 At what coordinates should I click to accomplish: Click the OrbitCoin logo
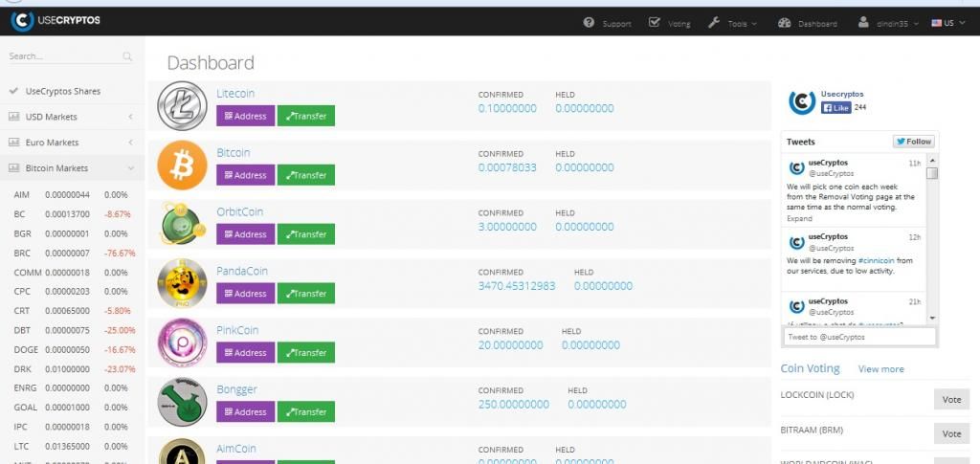click(x=182, y=224)
